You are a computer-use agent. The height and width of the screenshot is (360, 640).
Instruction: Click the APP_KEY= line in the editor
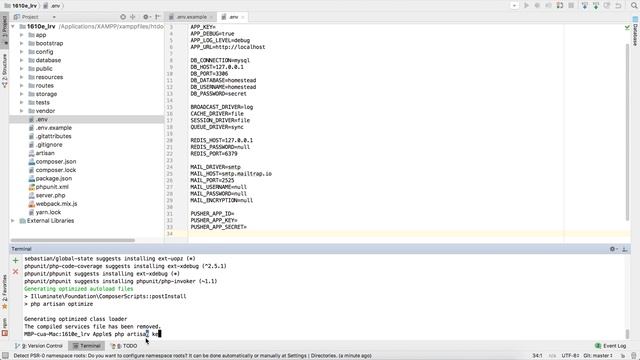(x=203, y=27)
